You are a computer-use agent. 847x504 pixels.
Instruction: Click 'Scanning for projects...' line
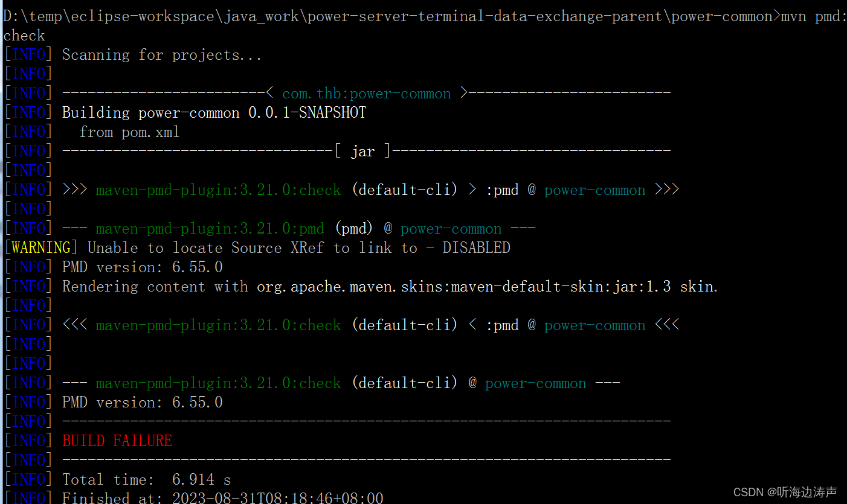[x=162, y=55]
